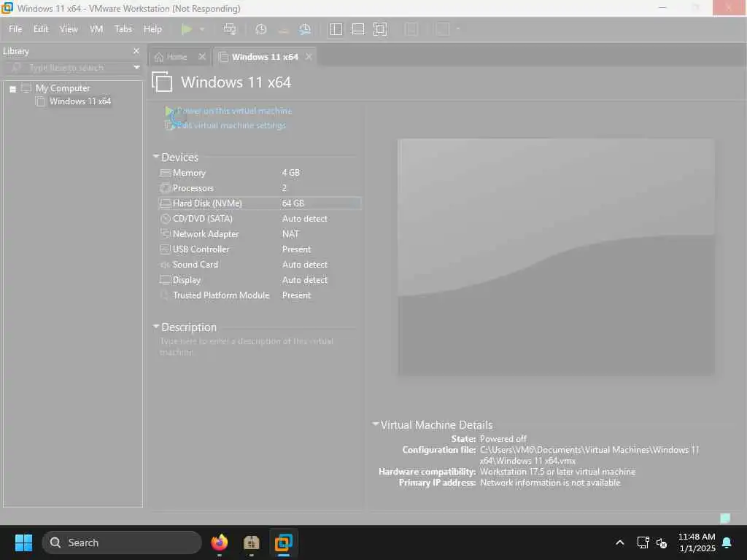Click the VMware Workstation taskbar icon

tap(284, 542)
